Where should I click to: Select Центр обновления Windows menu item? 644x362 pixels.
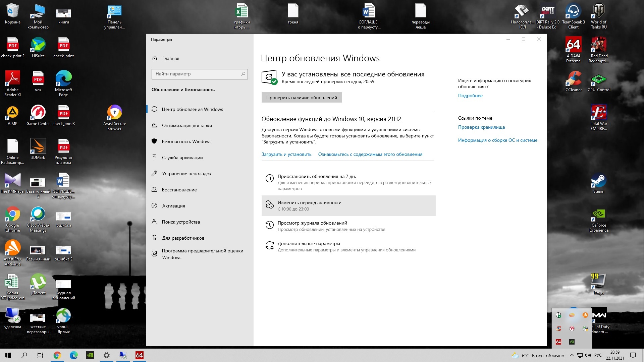(x=193, y=109)
